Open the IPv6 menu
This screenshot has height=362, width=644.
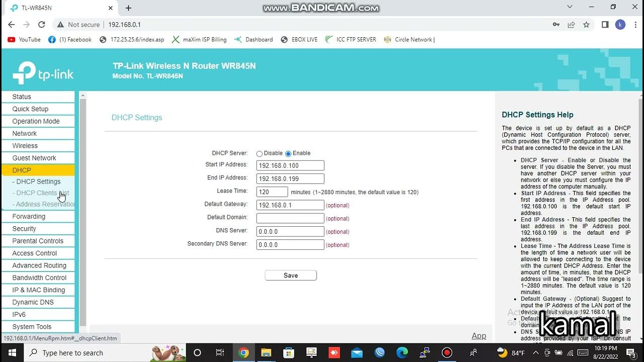38,314
